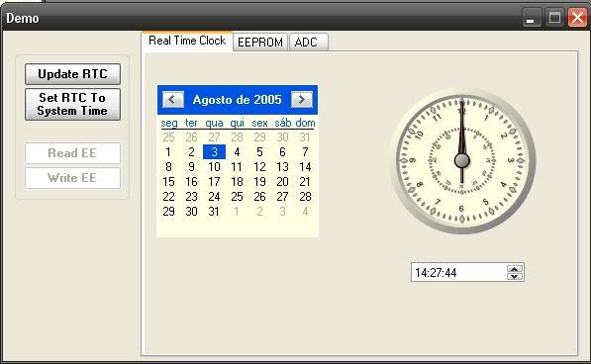Click the Update RTC button

(x=72, y=74)
